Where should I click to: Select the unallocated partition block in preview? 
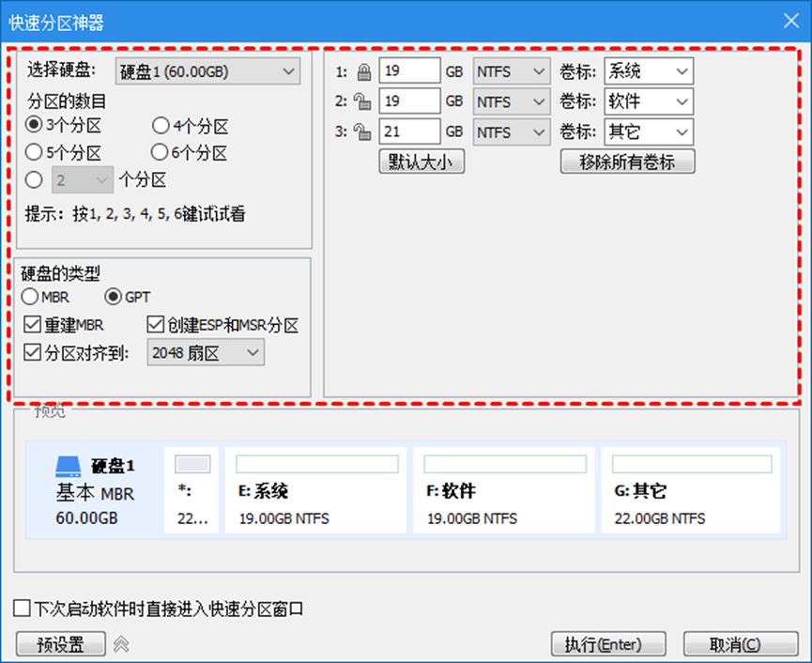click(x=192, y=490)
